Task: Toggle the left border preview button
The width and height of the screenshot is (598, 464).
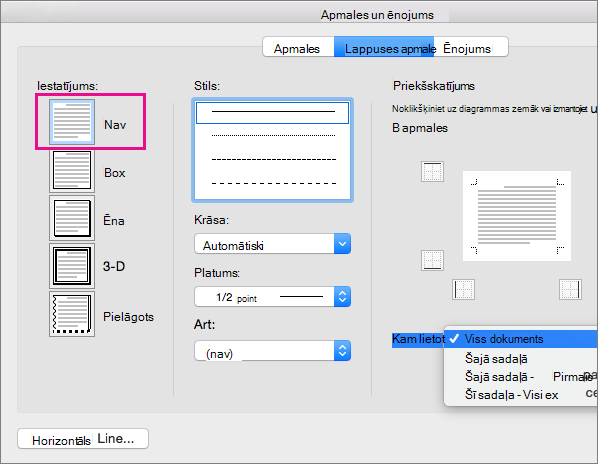Action: pos(463,289)
